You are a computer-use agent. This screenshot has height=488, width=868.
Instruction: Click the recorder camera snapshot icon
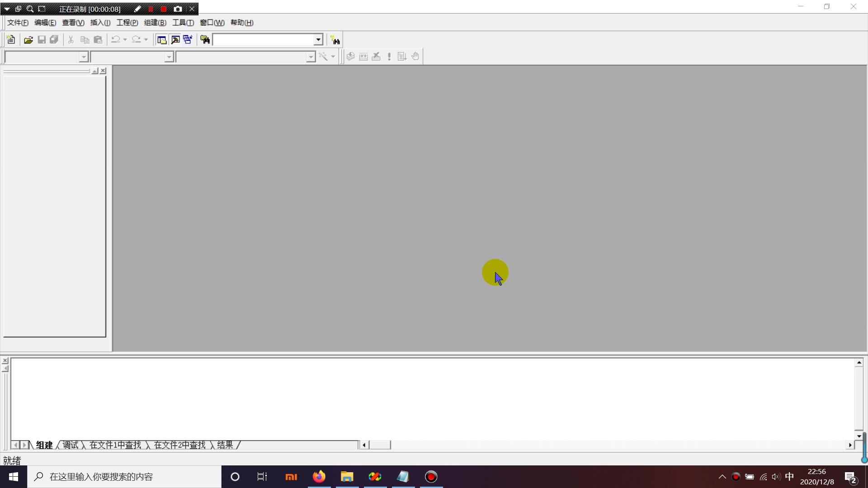pyautogui.click(x=178, y=9)
